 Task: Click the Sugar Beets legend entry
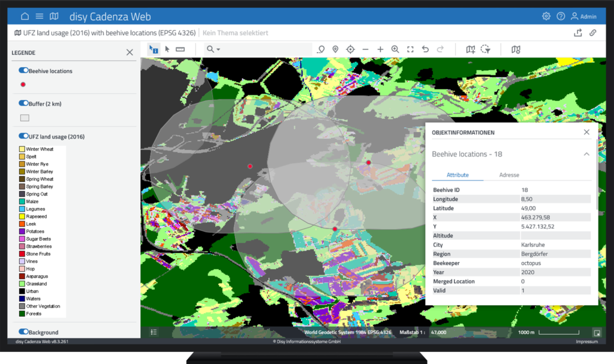click(x=35, y=239)
